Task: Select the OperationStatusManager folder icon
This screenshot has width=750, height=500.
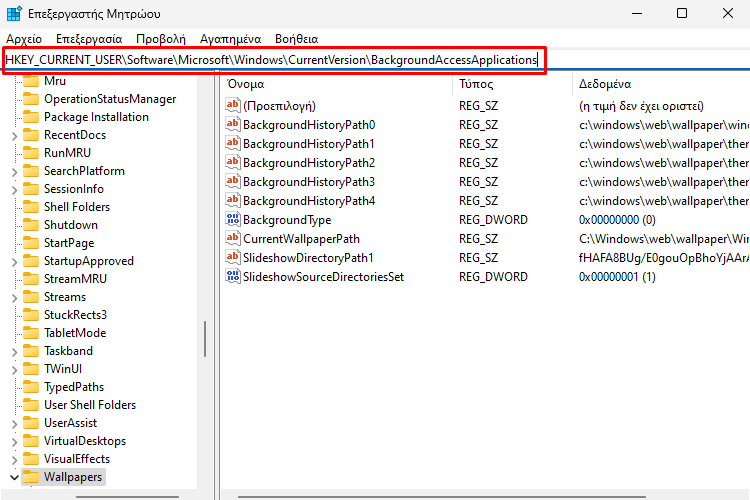Action: [x=31, y=99]
